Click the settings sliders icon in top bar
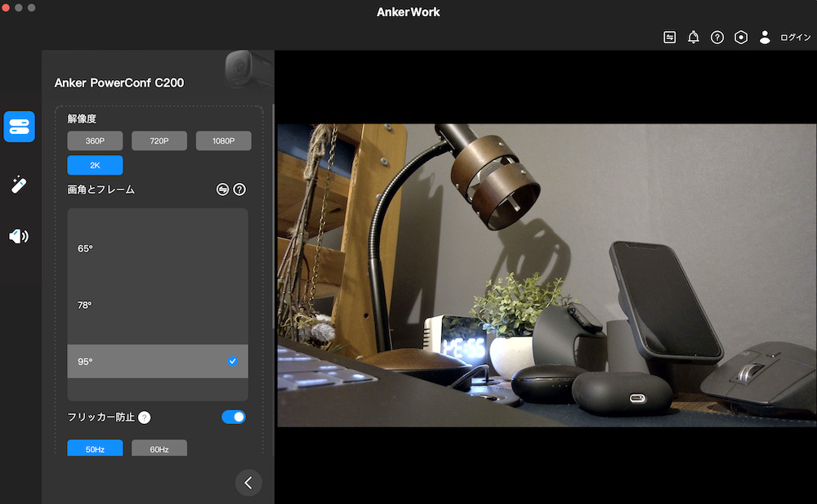 670,37
